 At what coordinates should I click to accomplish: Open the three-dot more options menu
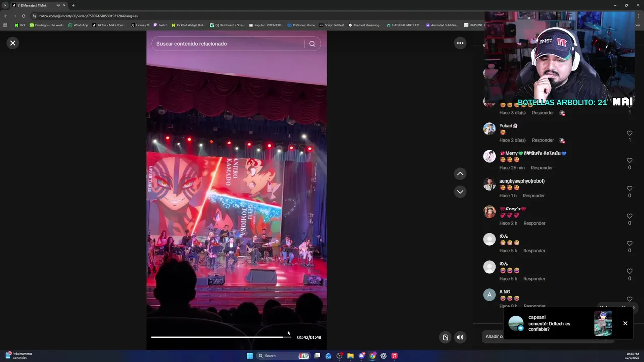click(460, 43)
